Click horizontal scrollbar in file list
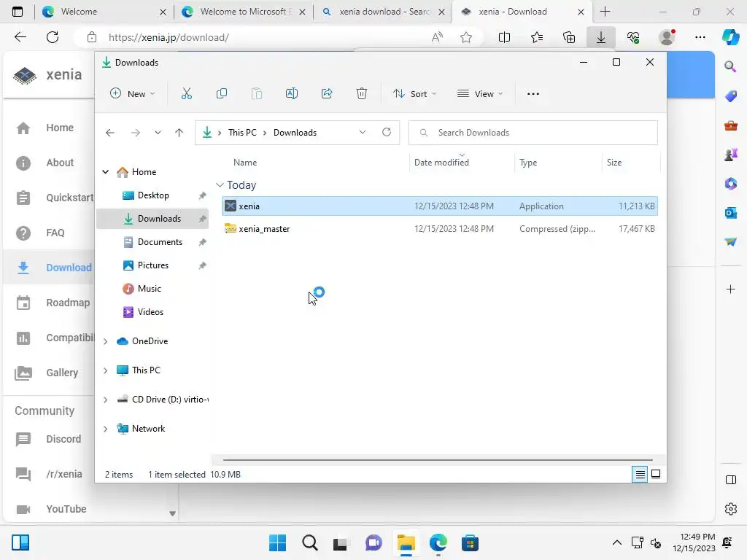747x560 pixels. tap(438, 460)
